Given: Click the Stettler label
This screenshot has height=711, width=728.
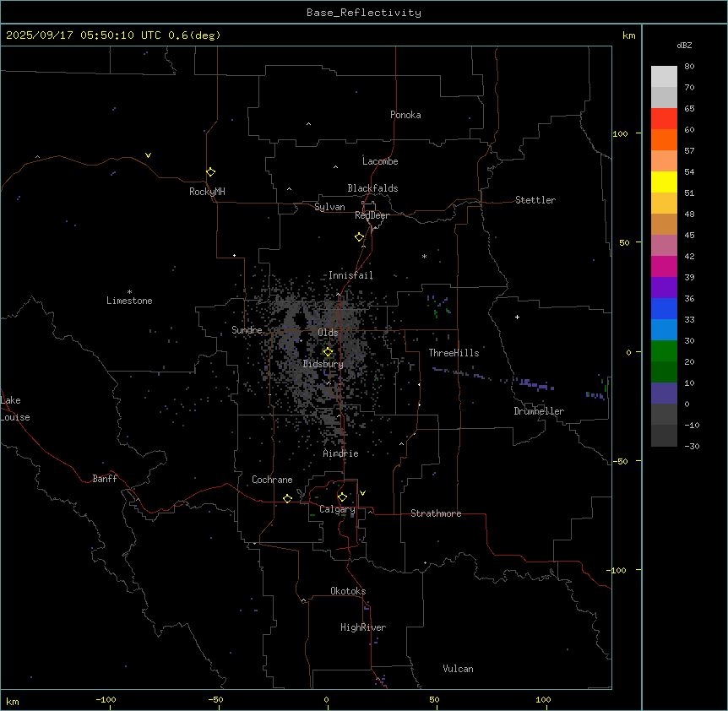Looking at the screenshot, I should (x=535, y=200).
